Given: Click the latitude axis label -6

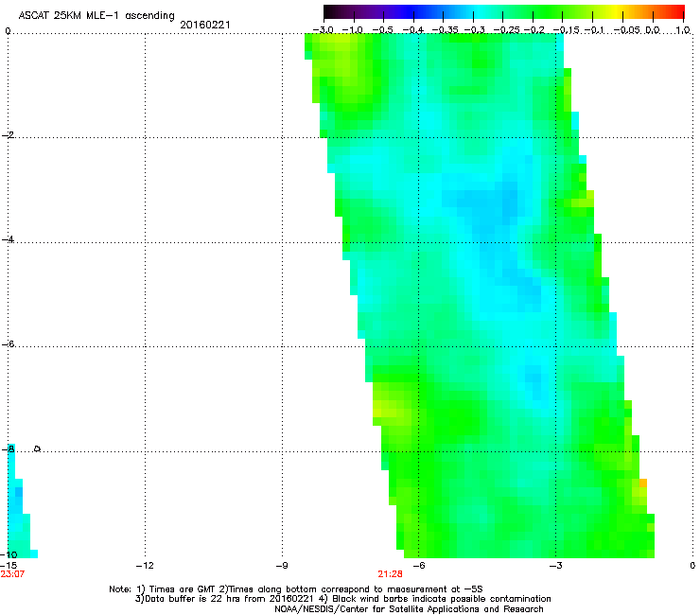Looking at the screenshot, I should pos(8,343).
